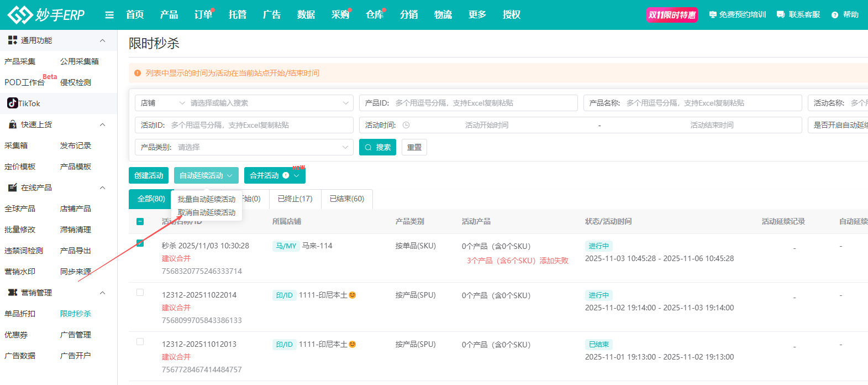This screenshot has width=868, height=385.
Task: Check the 12312-202511022014 row checkbox
Action: click(140, 292)
